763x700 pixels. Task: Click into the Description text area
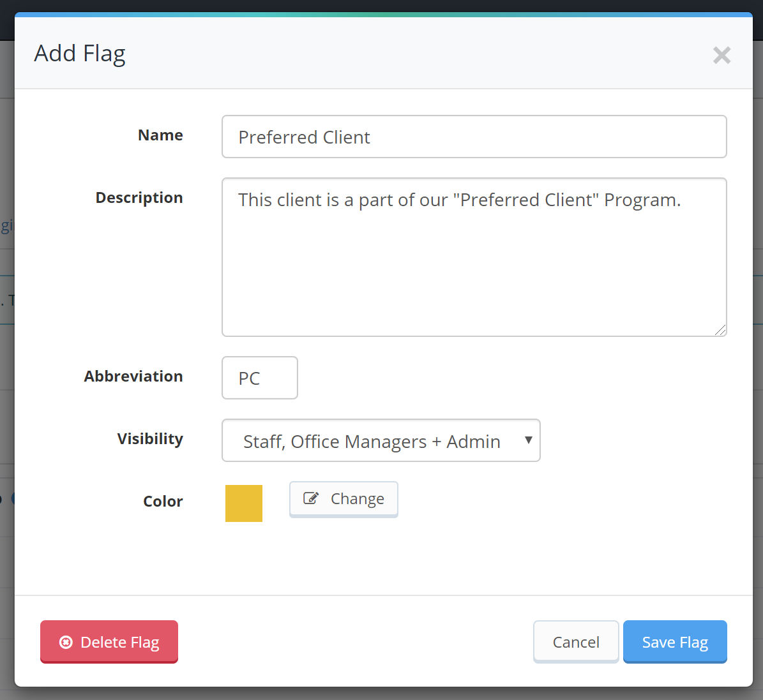pyautogui.click(x=474, y=257)
